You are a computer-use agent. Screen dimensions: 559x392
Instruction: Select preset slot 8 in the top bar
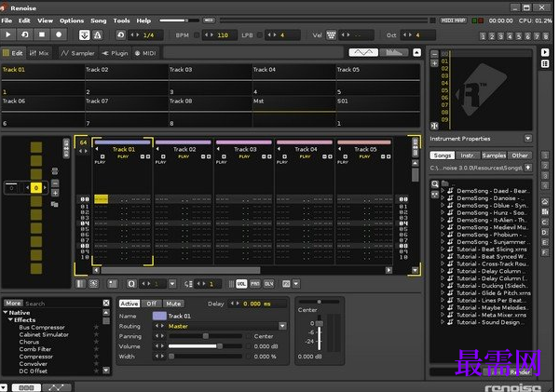546,36
